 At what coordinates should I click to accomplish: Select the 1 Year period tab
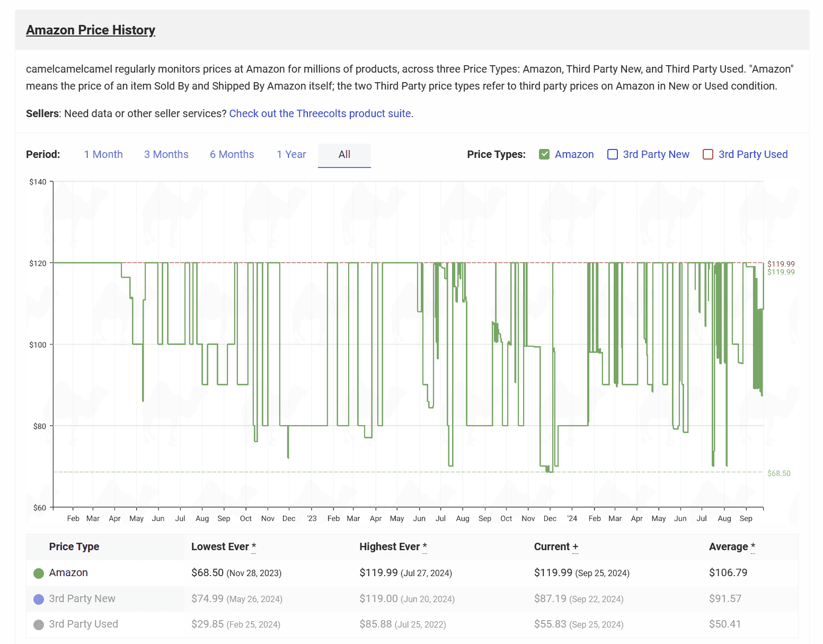291,154
